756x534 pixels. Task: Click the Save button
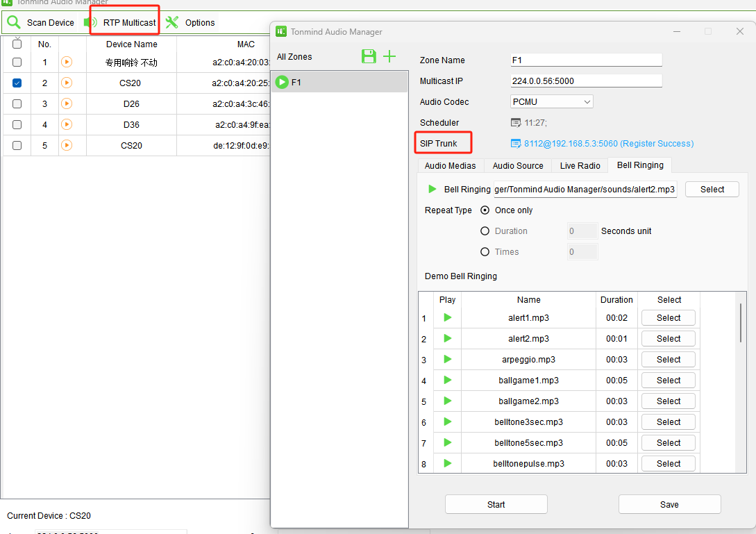tap(669, 504)
